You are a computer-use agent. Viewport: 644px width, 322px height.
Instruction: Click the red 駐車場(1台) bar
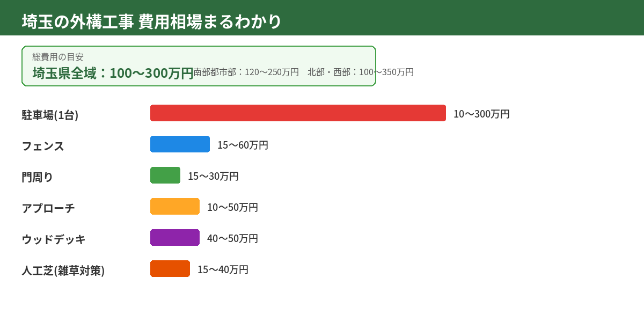298,113
